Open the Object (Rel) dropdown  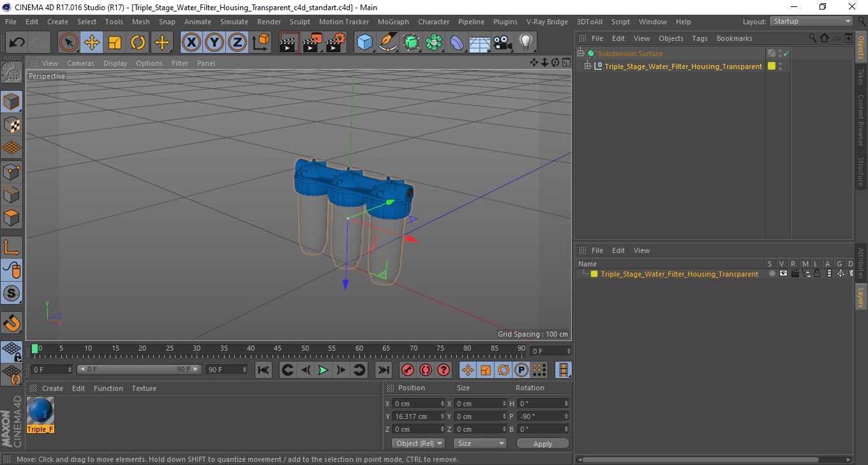pos(419,443)
